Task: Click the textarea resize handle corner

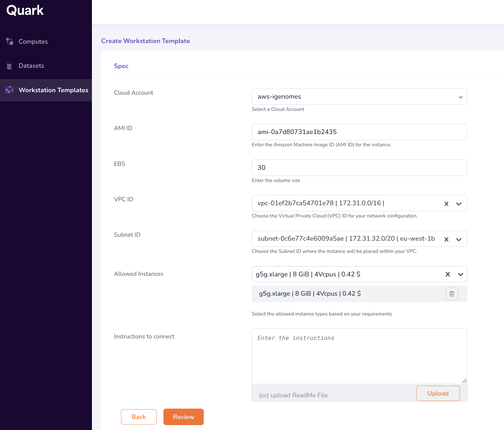Action: click(464, 381)
